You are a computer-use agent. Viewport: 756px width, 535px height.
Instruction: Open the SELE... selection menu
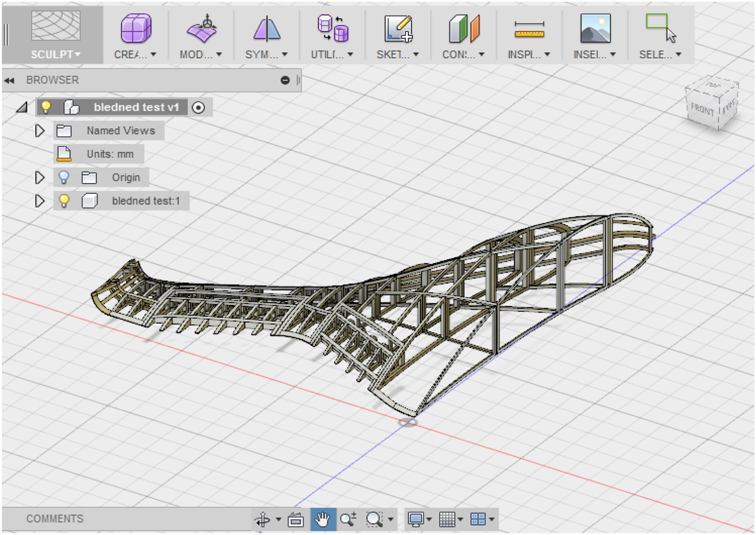pyautogui.click(x=660, y=55)
